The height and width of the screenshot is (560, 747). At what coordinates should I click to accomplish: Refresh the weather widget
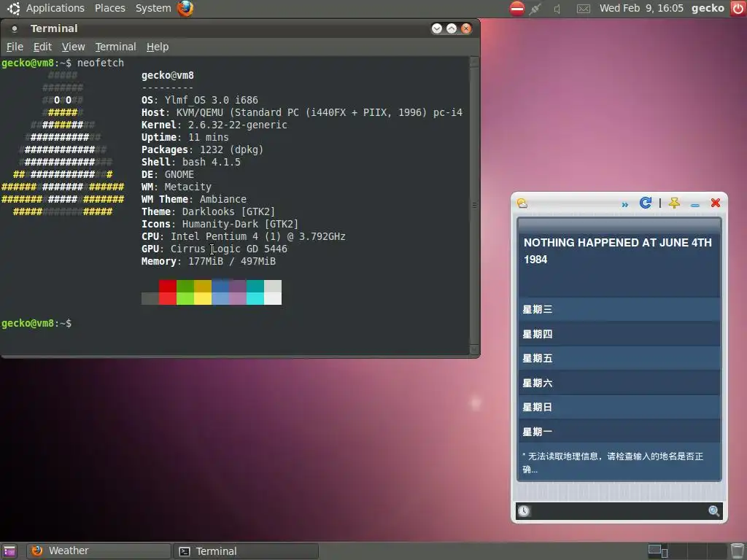(645, 203)
